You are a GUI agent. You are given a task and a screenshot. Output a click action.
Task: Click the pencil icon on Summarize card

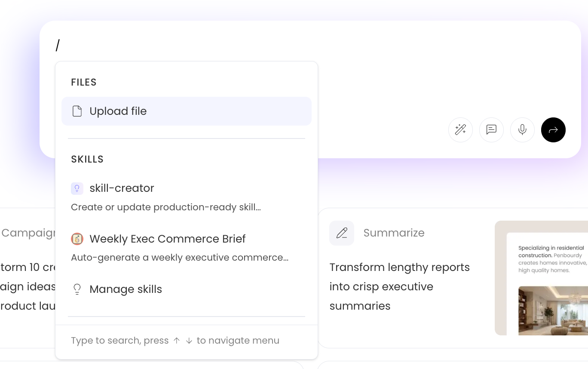point(342,233)
